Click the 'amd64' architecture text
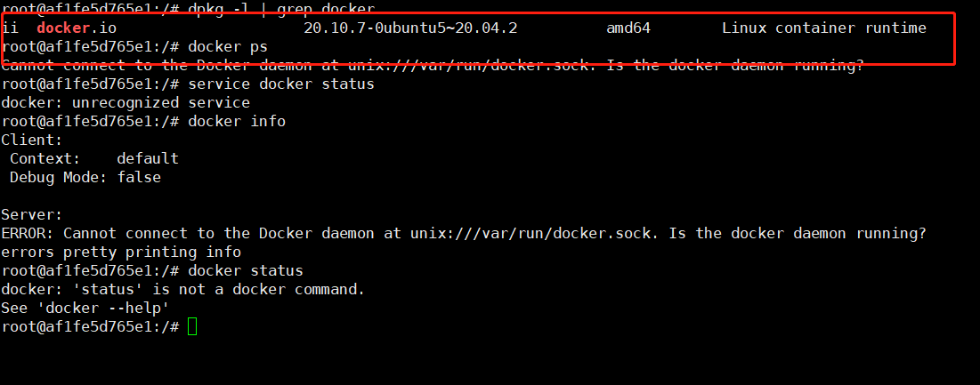Image resolution: width=980 pixels, height=385 pixels. pos(628,28)
